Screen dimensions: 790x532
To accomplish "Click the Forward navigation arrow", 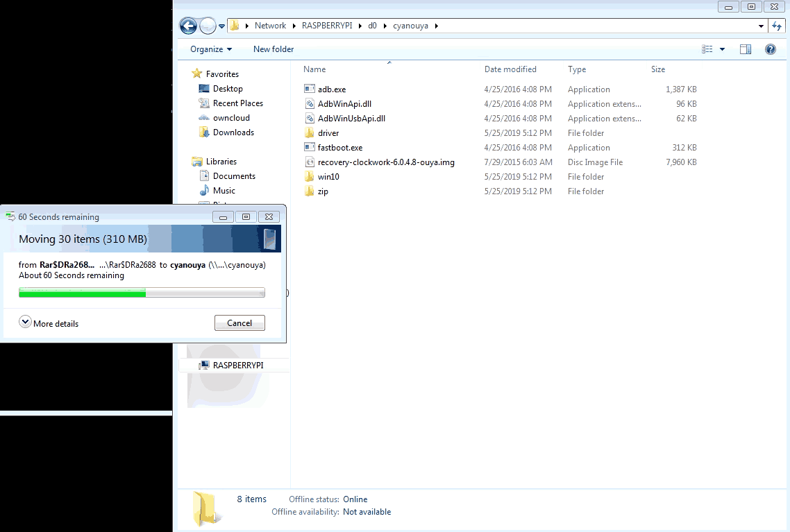I will point(208,26).
